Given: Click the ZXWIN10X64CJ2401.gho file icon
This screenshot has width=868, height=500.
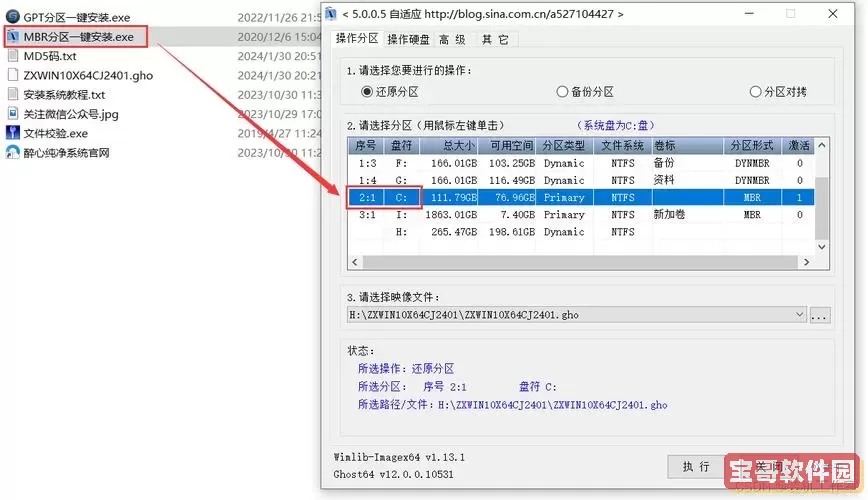Looking at the screenshot, I should coord(13,75).
